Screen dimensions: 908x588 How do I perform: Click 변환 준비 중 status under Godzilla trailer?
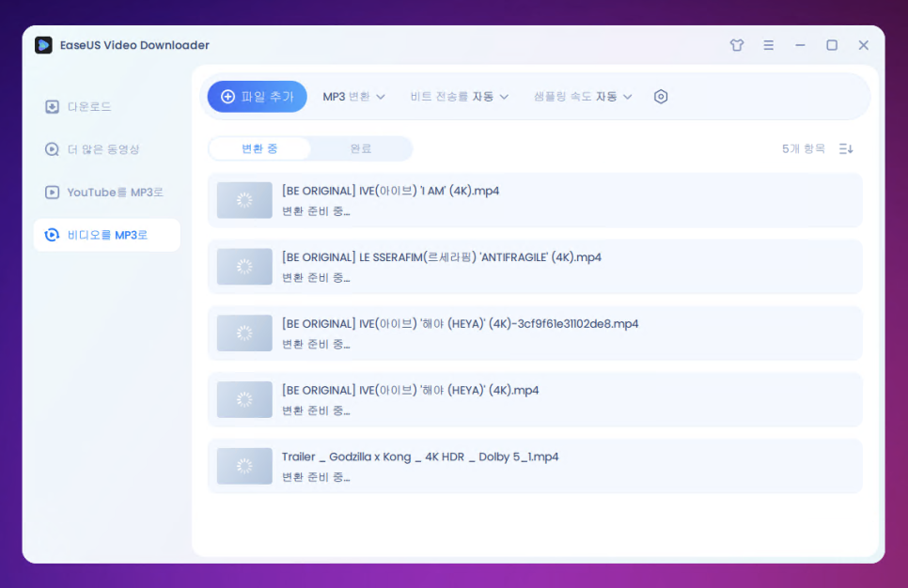point(316,478)
